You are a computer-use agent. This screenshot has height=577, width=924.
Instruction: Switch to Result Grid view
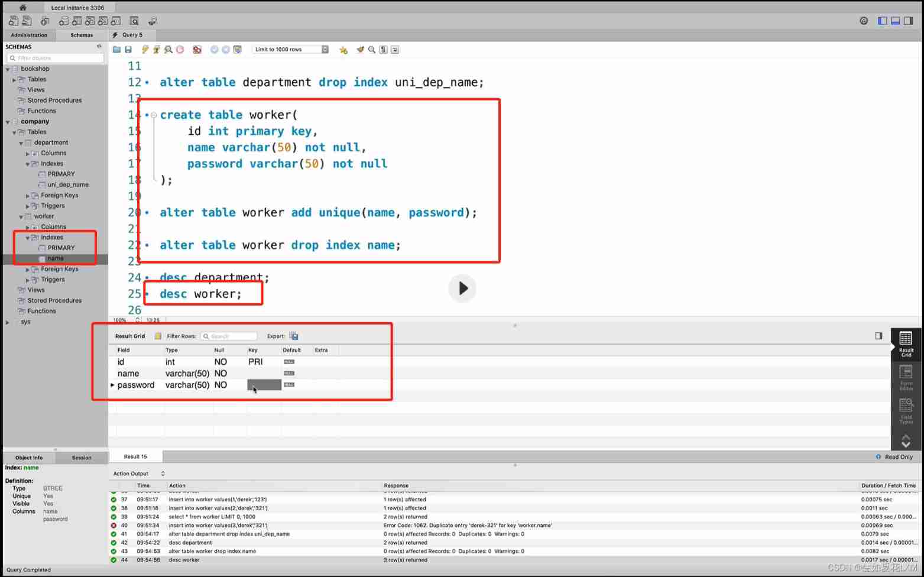(906, 344)
